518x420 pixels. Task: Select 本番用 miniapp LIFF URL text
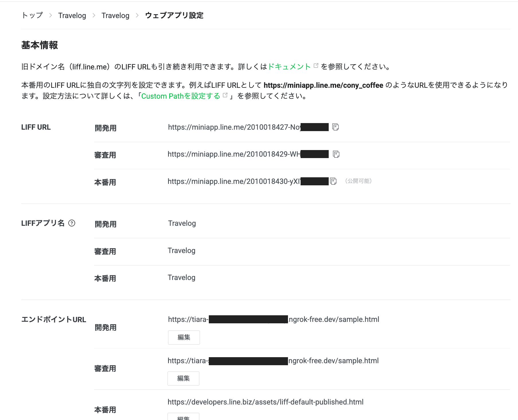pyautogui.click(x=248, y=181)
